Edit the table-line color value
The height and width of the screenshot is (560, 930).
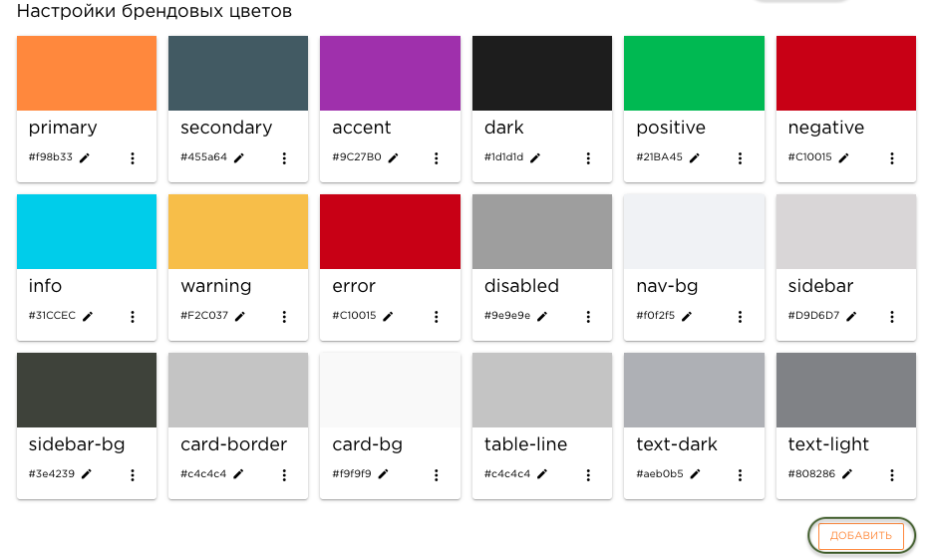tap(542, 474)
